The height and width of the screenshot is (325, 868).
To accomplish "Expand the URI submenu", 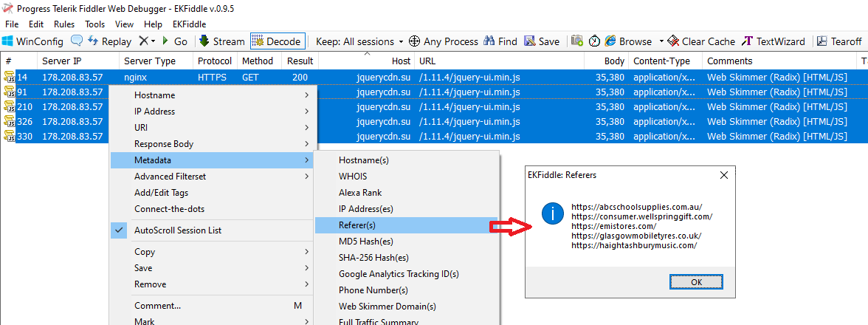I will click(x=213, y=127).
